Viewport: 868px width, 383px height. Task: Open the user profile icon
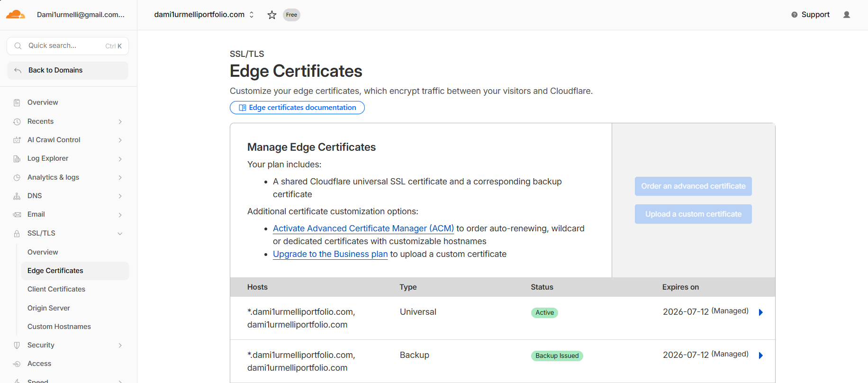click(x=847, y=15)
